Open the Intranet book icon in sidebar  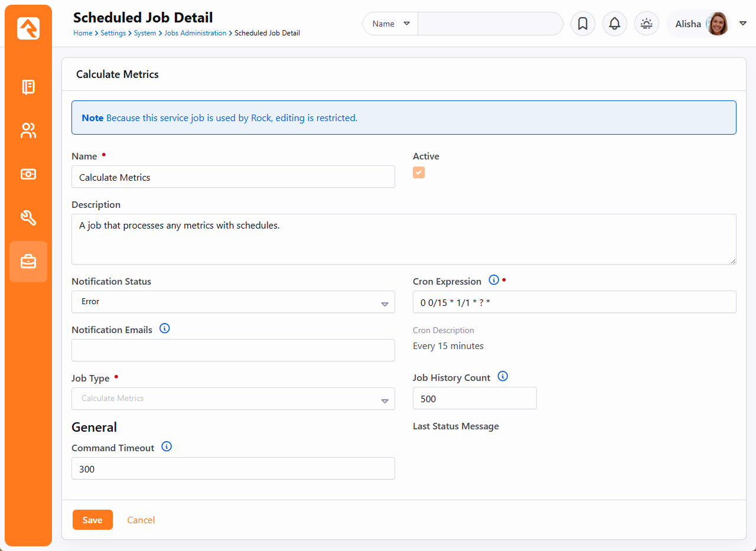click(x=28, y=87)
